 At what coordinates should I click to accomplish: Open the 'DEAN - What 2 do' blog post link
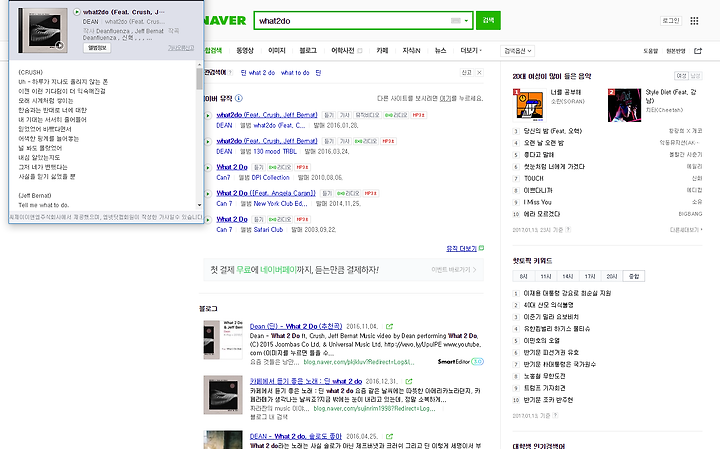(x=296, y=437)
